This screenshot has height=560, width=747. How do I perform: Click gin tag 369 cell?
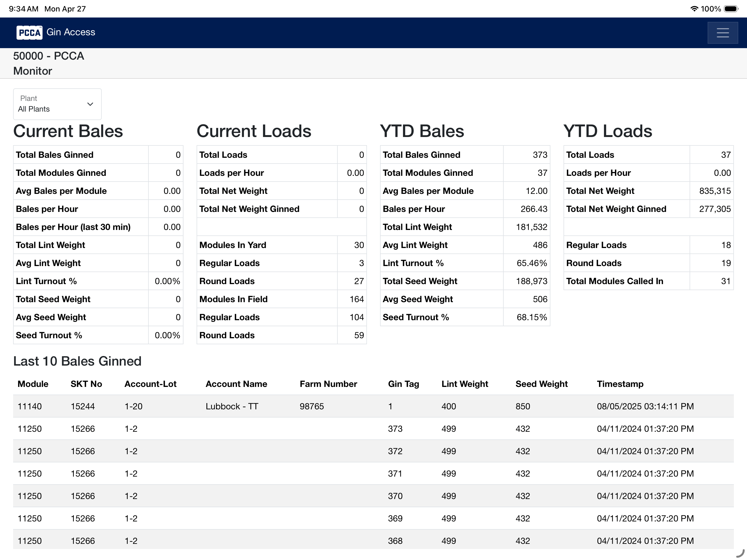[395, 518]
